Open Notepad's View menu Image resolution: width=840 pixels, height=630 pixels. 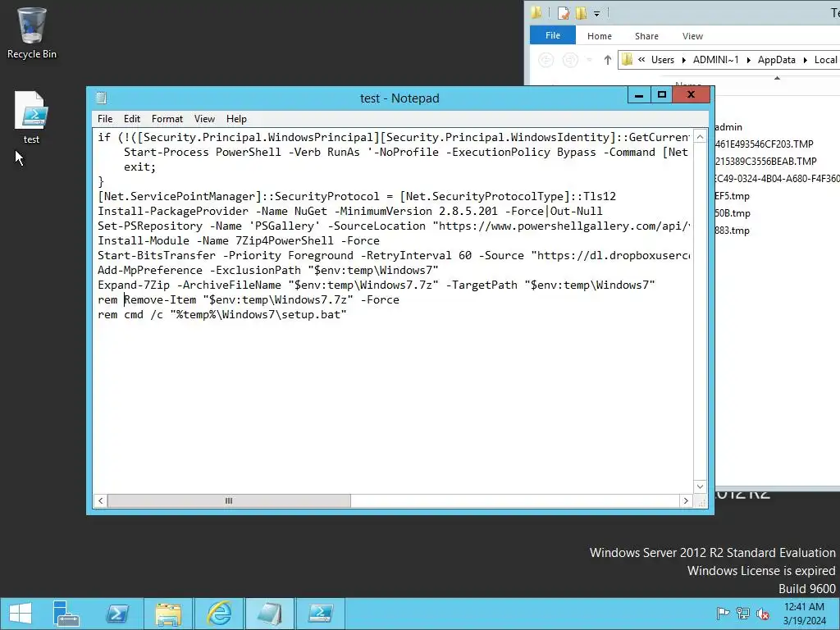pyautogui.click(x=204, y=119)
